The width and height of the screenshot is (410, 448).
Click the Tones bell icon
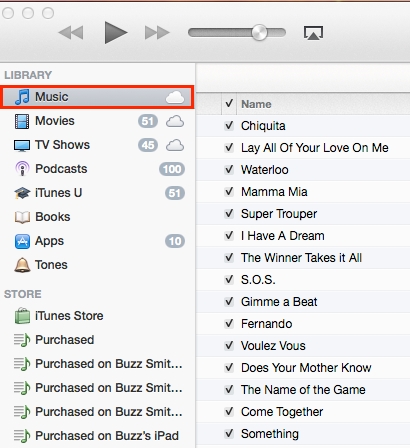22,265
